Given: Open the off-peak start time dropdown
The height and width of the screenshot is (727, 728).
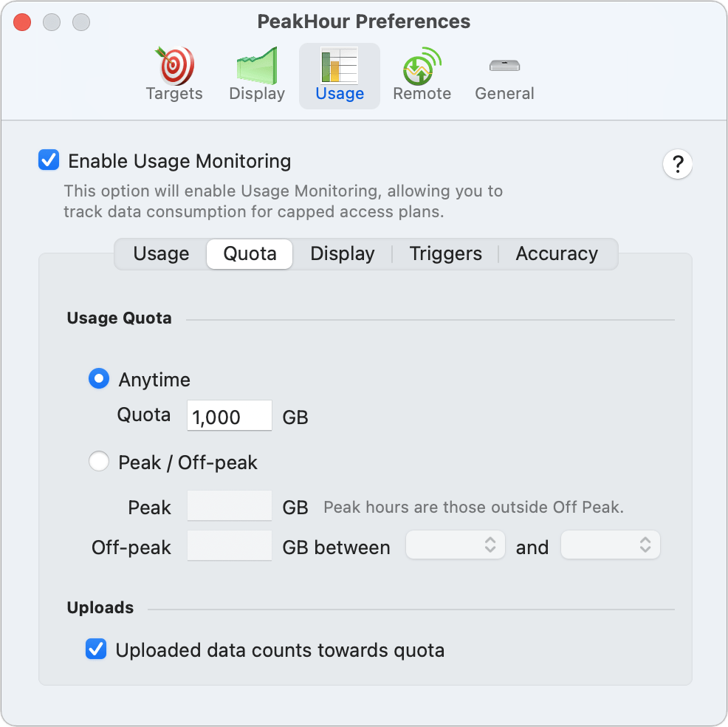Looking at the screenshot, I should click(x=455, y=545).
